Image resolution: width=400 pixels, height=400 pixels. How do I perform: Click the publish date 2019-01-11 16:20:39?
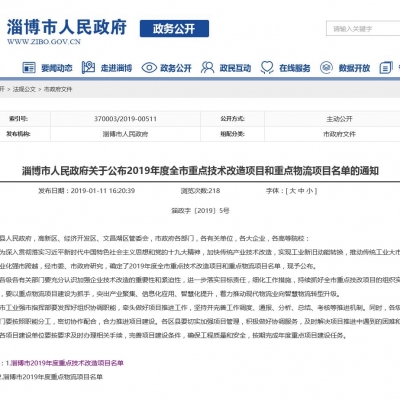click(x=103, y=191)
